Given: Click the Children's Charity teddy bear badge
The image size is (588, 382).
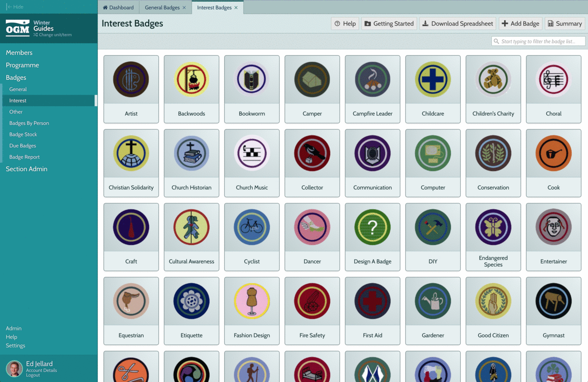Looking at the screenshot, I should [x=493, y=79].
